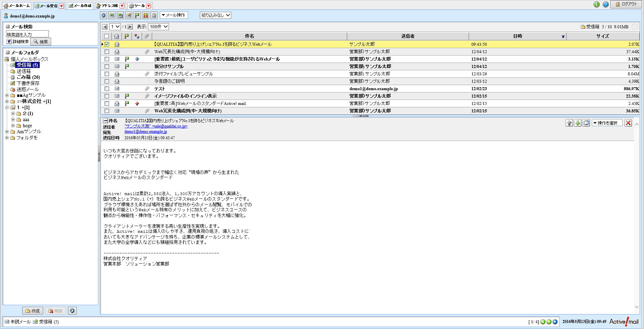
Task: Check the checkbox for the テスト message
Action: (x=107, y=88)
